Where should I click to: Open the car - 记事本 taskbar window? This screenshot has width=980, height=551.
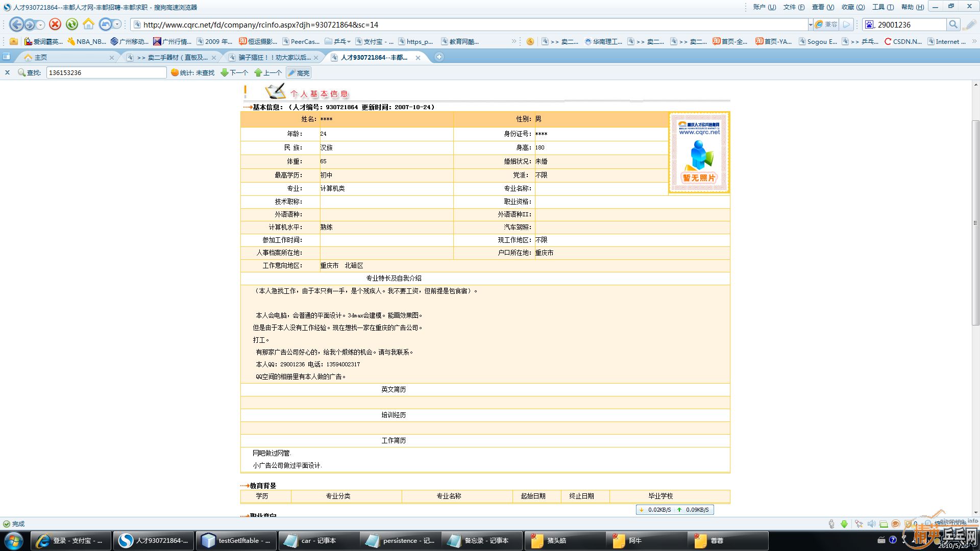point(318,540)
